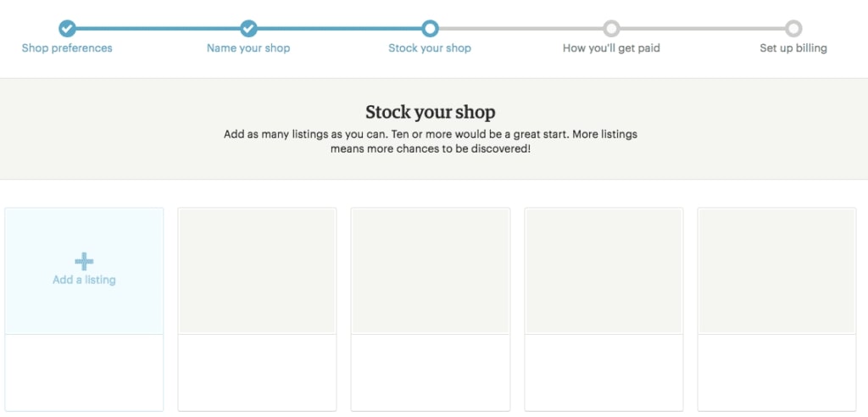Click the fifth empty listing placeholder
This screenshot has height=417, width=868.
pyautogui.click(x=776, y=271)
